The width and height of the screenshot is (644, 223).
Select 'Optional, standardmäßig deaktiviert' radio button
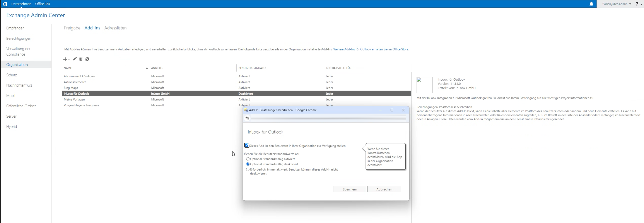pyautogui.click(x=248, y=164)
